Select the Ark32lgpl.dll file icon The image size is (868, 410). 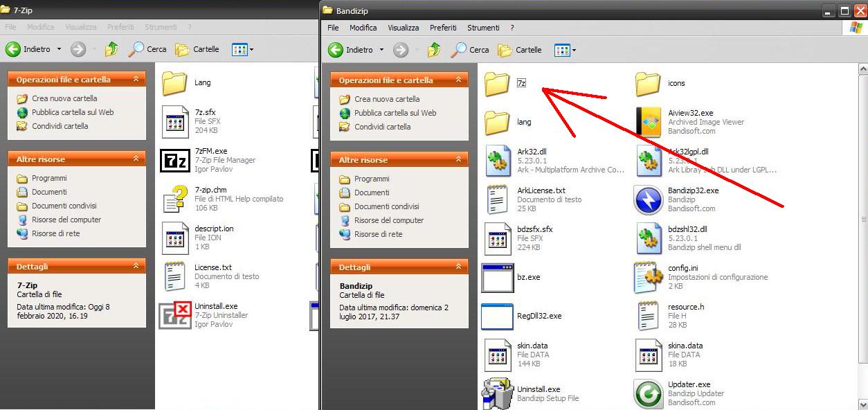(x=648, y=161)
